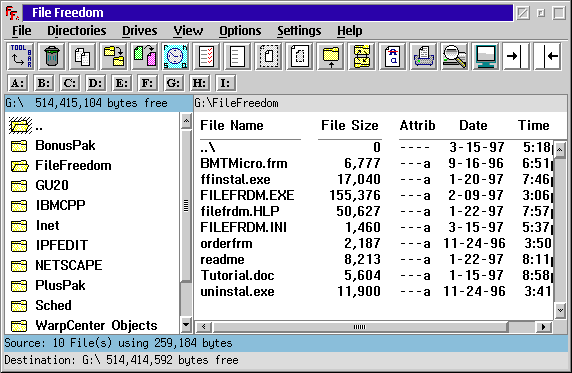
Task: Click the clock attributes/date icon
Action: point(175,56)
